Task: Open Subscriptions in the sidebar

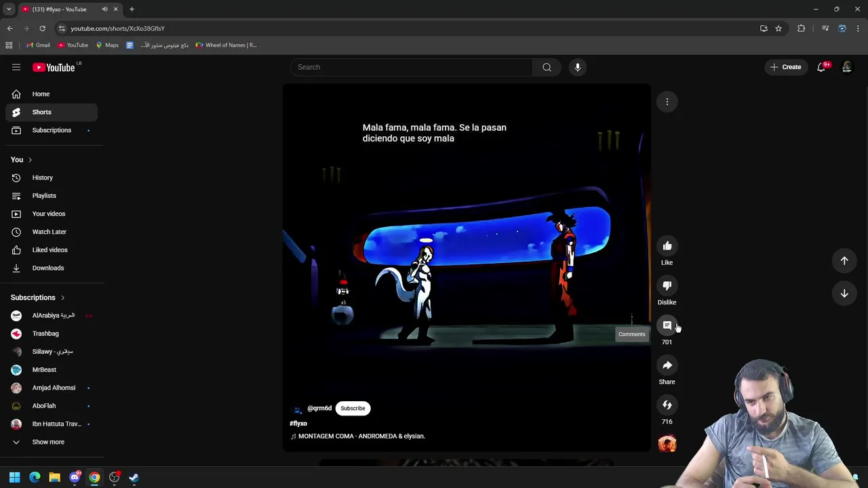Action: tap(52, 130)
